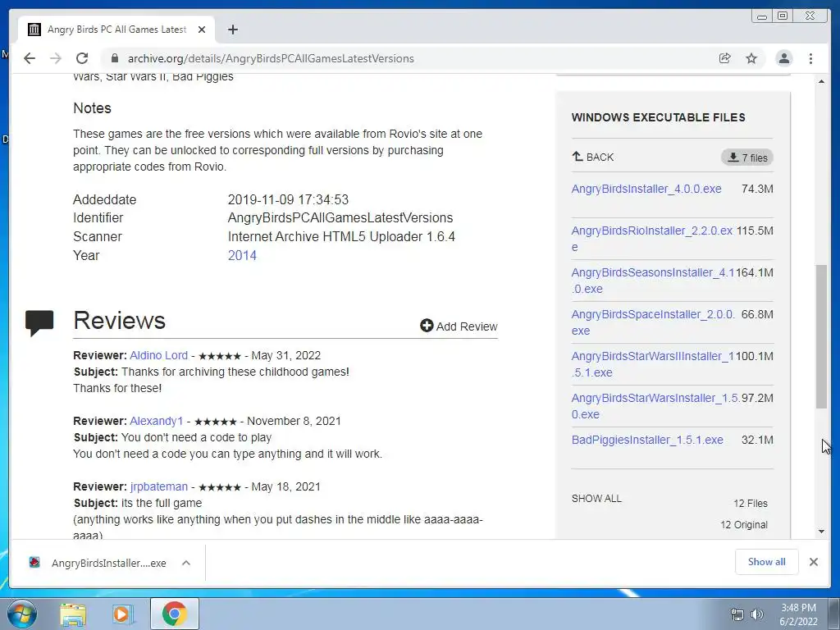Image resolution: width=840 pixels, height=630 pixels.
Task: Click the Addeddate value 2019-11-09 17:34:53
Action: click(x=288, y=200)
